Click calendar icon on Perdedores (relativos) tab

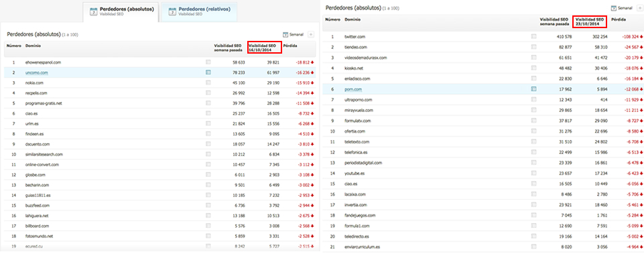click(172, 11)
